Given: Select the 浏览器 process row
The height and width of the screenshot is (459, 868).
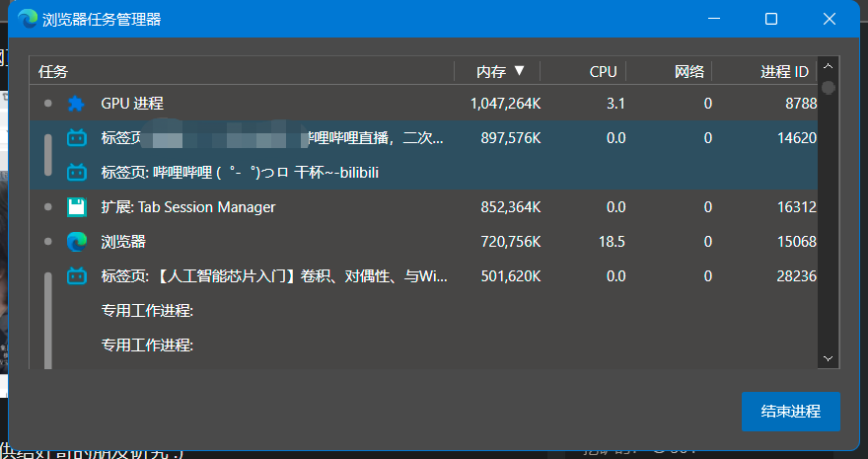Looking at the screenshot, I should click(x=423, y=242).
